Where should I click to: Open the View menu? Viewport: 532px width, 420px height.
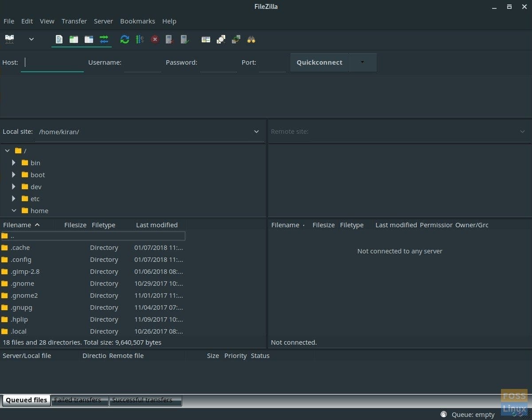pos(47,21)
